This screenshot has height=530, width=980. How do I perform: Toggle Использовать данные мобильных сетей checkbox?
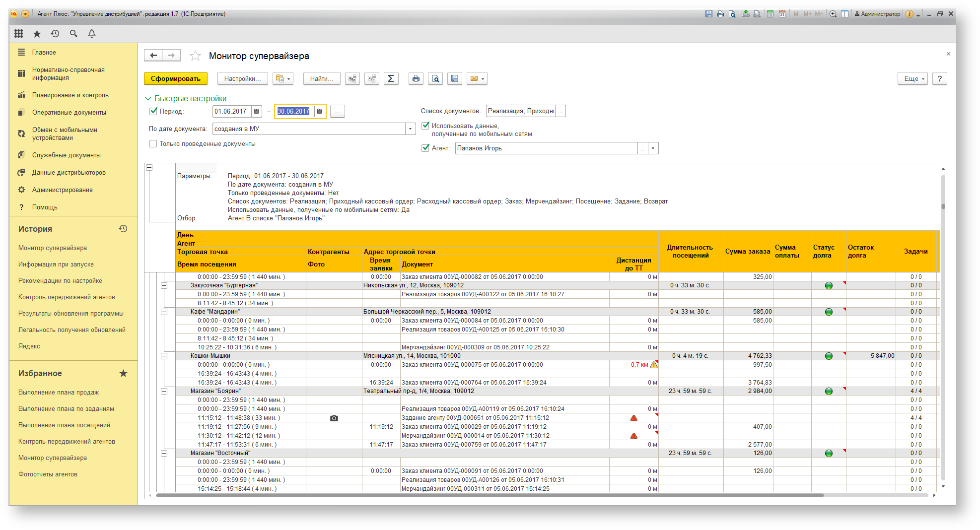tap(425, 126)
